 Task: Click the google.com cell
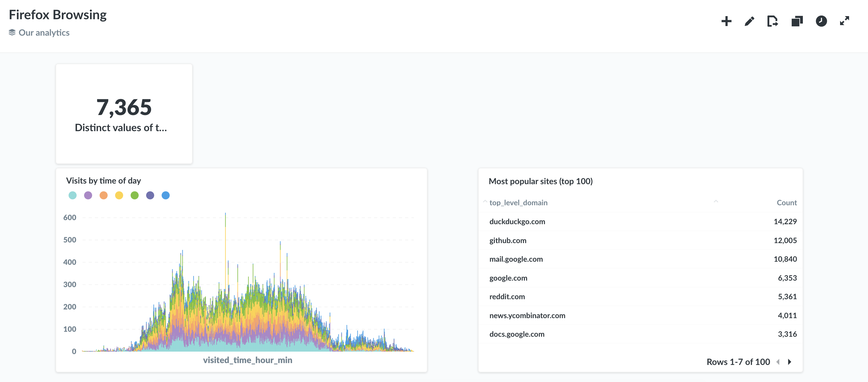click(x=508, y=278)
